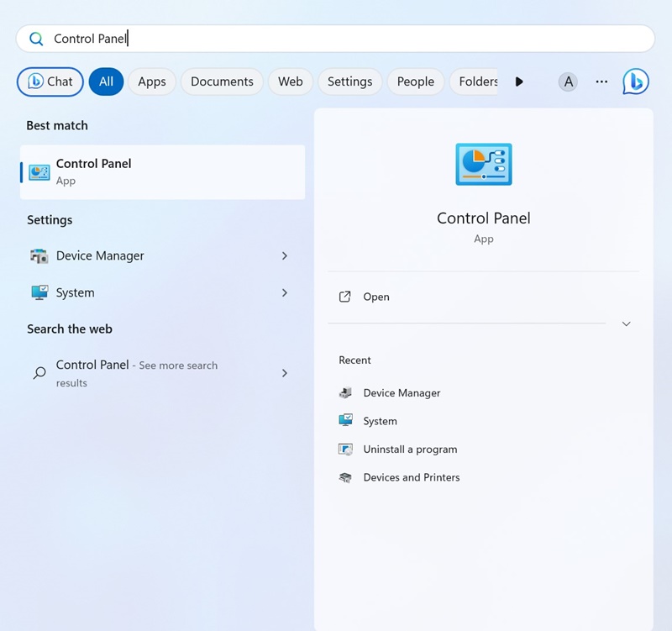Expand more actions with the down chevron
Viewport: 672px width, 631px height.
click(x=626, y=323)
